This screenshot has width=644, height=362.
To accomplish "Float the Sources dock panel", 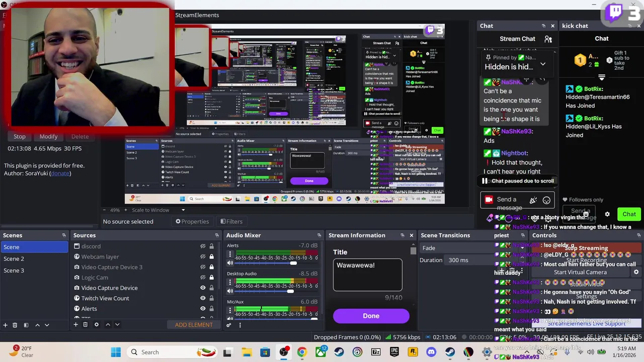I will (217, 235).
